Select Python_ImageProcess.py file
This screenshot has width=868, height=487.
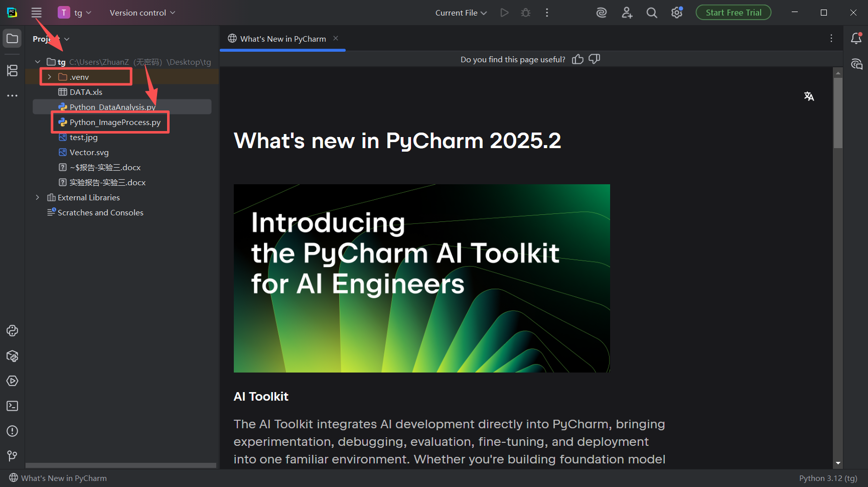[115, 122]
